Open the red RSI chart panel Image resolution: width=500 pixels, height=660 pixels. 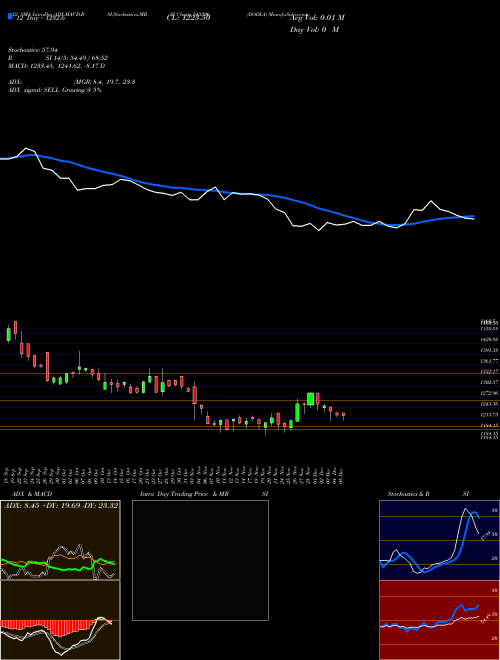439,620
